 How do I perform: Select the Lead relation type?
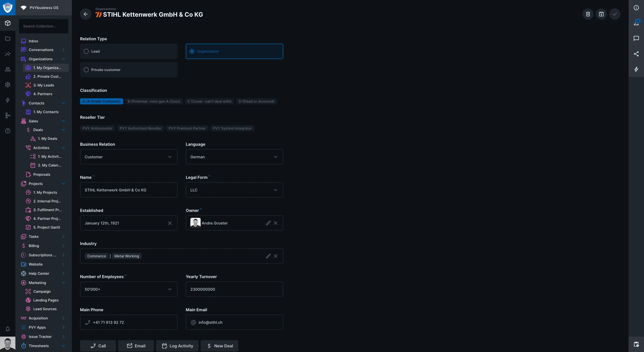tap(129, 51)
